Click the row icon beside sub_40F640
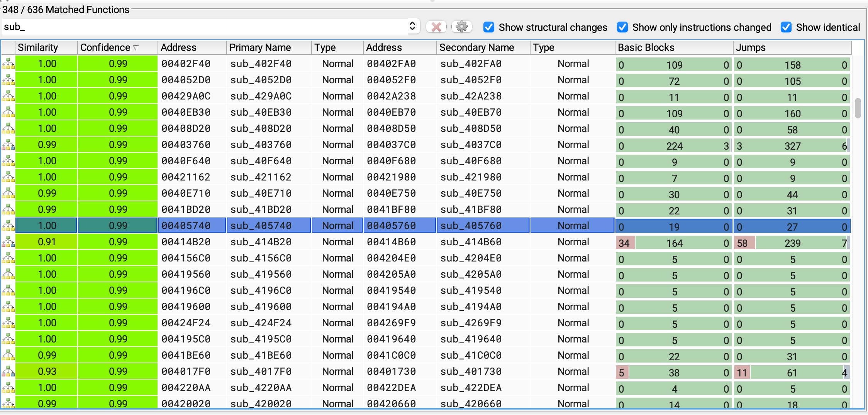 tap(8, 161)
